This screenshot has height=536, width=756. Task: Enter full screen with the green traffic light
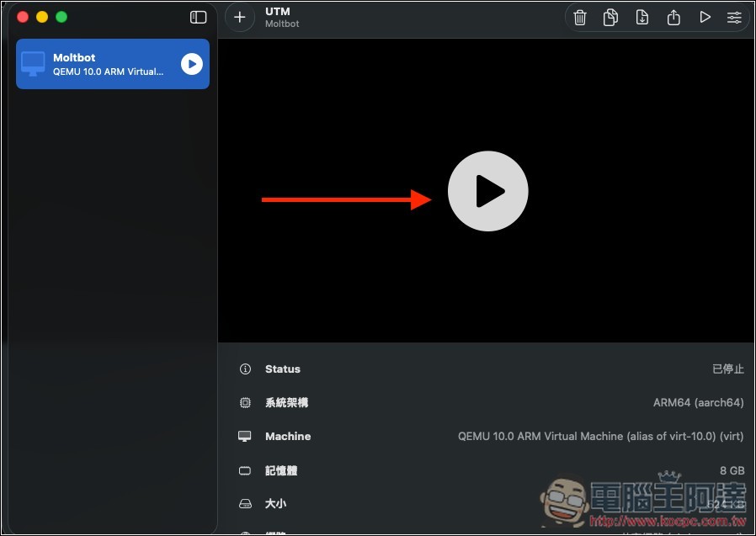point(61,15)
